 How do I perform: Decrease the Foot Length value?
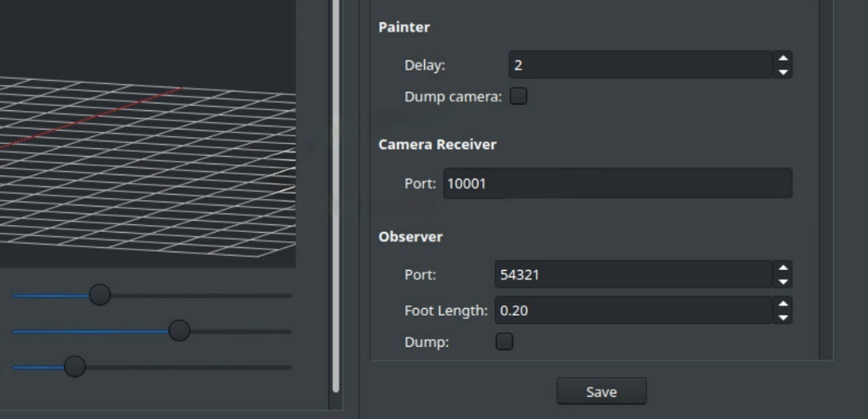tap(783, 318)
